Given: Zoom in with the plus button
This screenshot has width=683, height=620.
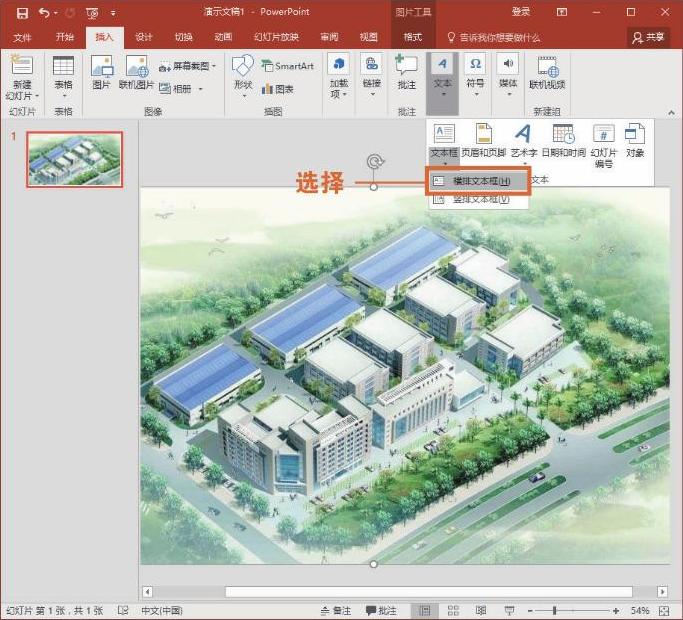Looking at the screenshot, I should (x=615, y=611).
